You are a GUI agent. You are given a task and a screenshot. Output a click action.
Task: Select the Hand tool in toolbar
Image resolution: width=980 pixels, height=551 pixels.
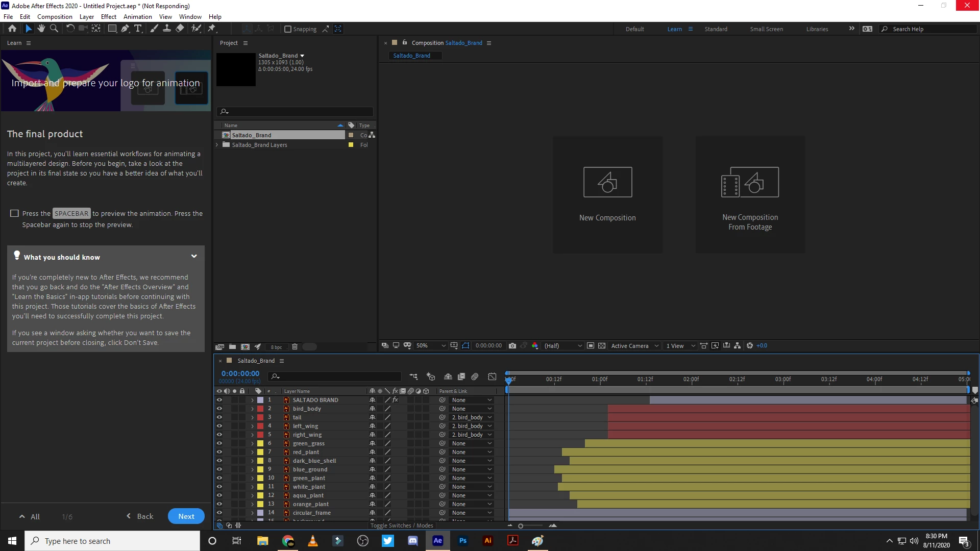pos(41,29)
